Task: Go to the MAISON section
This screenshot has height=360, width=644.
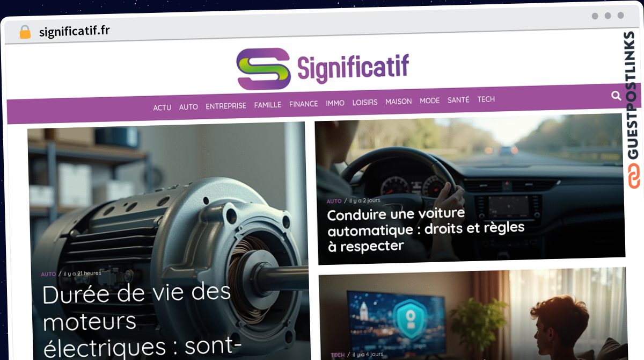Action: click(399, 101)
